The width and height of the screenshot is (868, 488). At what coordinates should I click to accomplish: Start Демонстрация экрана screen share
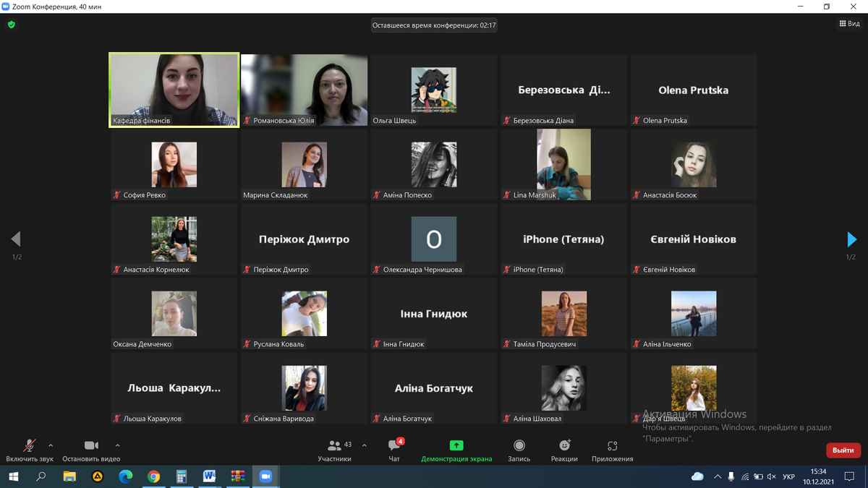click(x=456, y=450)
